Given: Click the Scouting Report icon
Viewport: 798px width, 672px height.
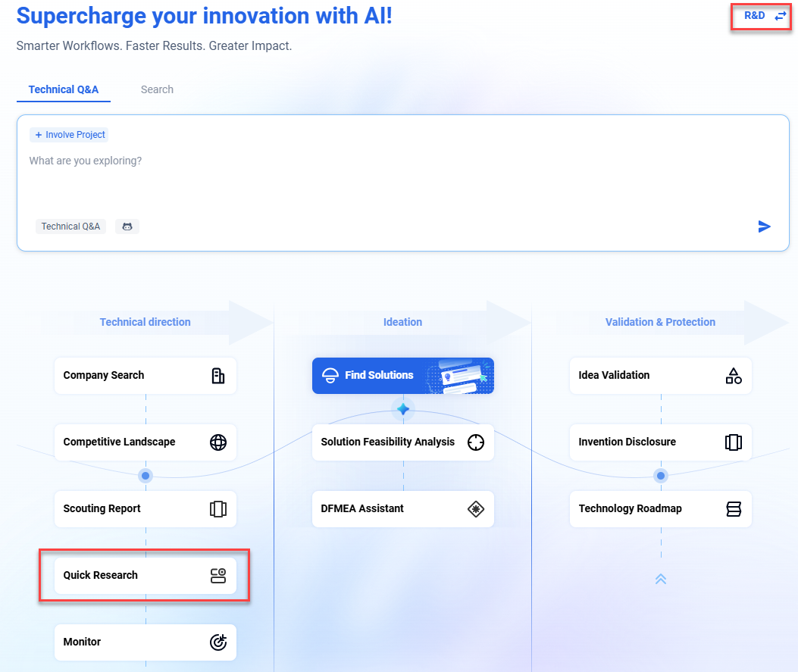Looking at the screenshot, I should (x=218, y=509).
